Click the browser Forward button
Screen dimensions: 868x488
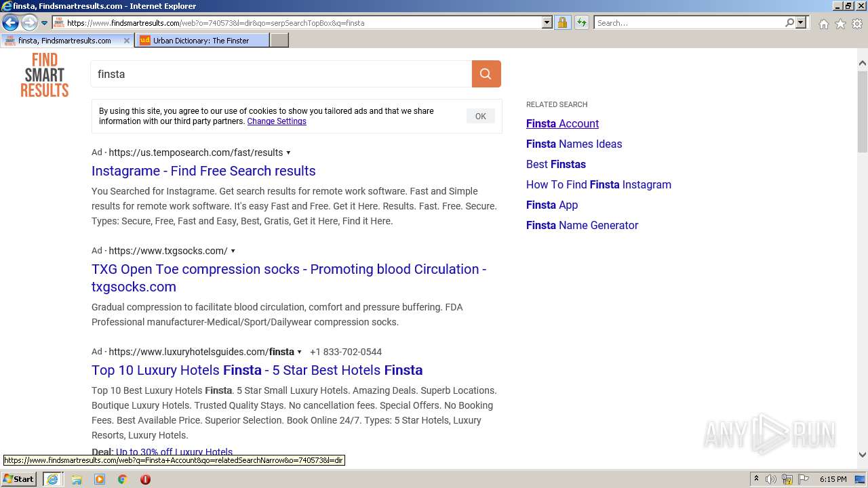29,23
